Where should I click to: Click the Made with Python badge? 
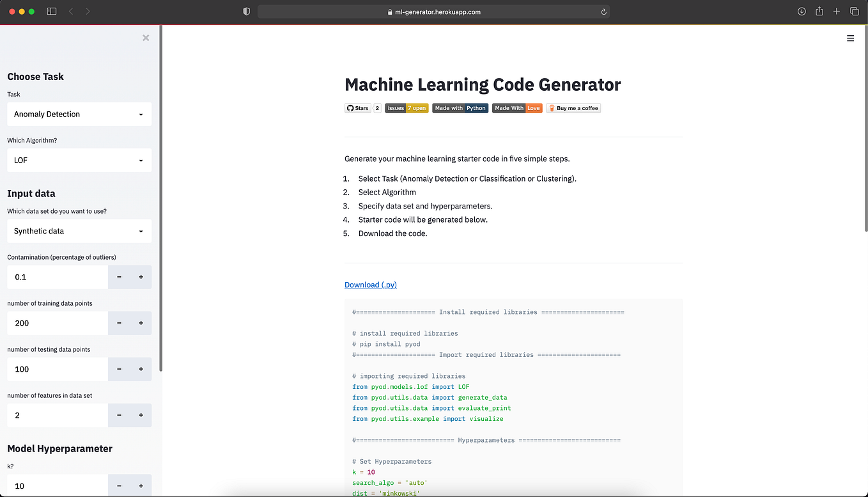tap(460, 107)
